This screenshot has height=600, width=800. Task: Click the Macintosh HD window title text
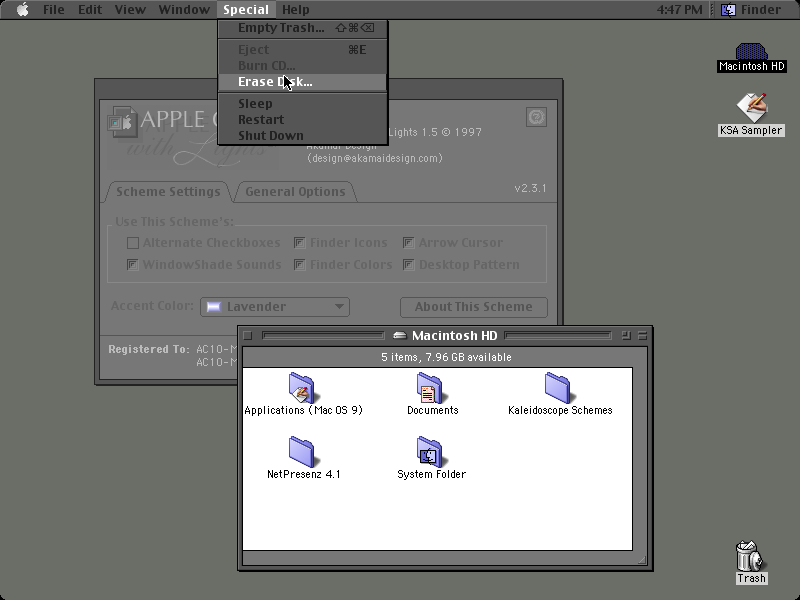pyautogui.click(x=455, y=335)
